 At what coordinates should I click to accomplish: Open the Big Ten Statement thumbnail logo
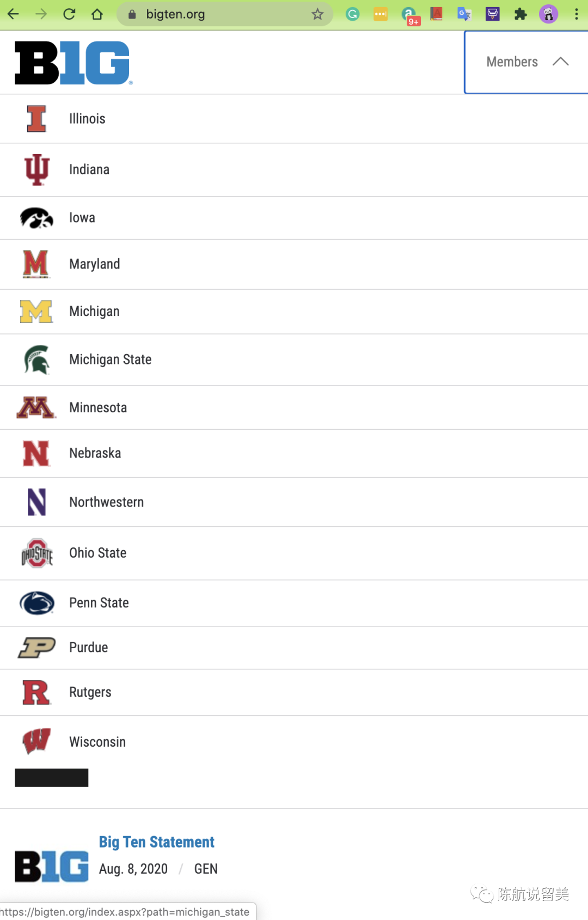point(52,866)
